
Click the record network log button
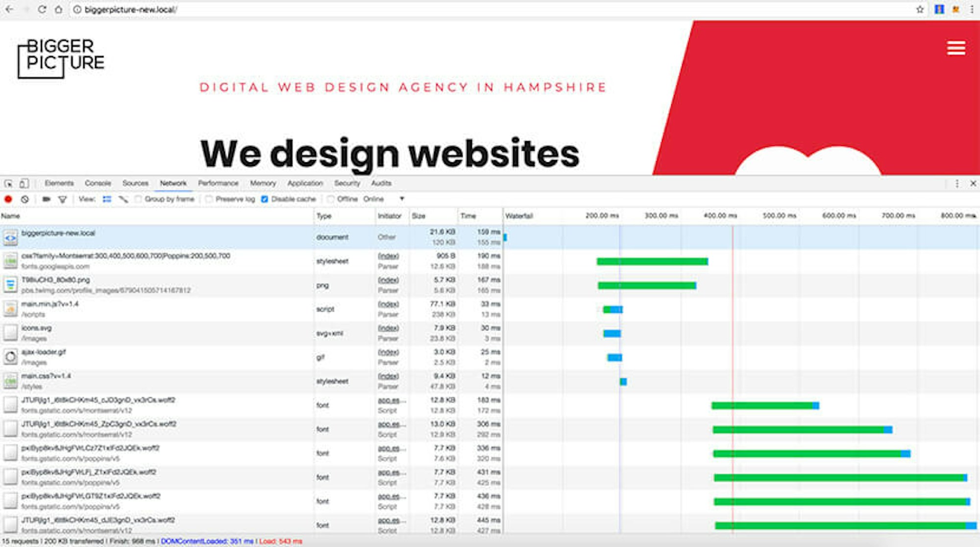[8, 199]
